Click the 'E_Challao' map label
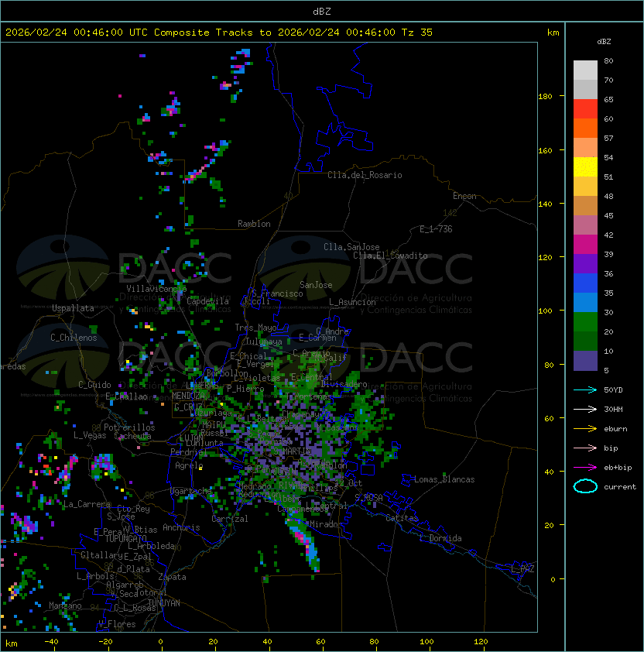The width and height of the screenshot is (644, 652). coord(126,396)
